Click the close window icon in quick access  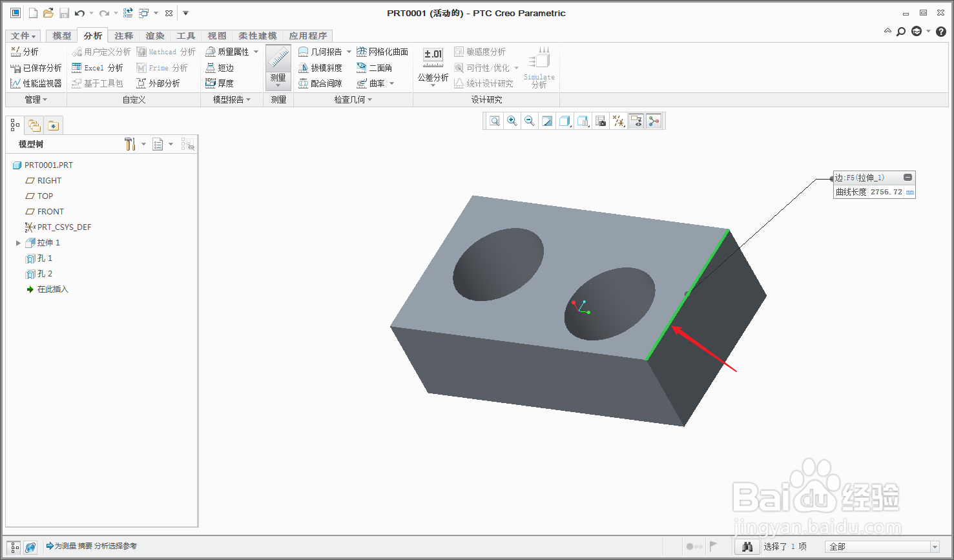point(169,13)
